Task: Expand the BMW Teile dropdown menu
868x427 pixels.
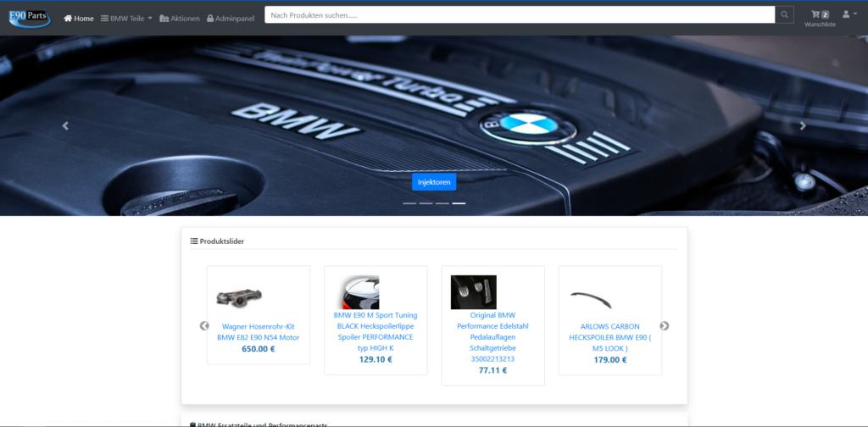Action: pos(126,19)
